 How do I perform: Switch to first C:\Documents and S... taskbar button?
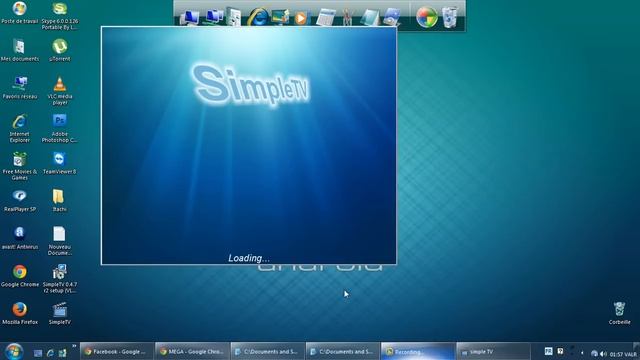[x=268, y=351]
